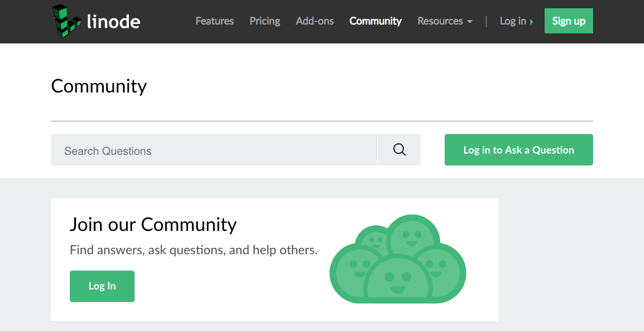Open the Add-ons nav link
644x331 pixels.
coord(314,21)
